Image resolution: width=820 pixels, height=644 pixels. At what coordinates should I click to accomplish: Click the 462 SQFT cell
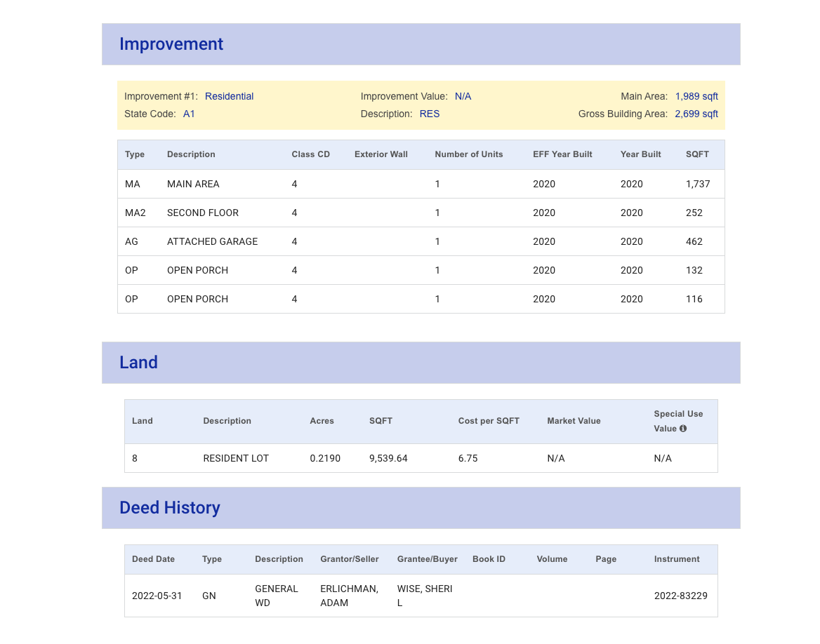[x=694, y=241]
